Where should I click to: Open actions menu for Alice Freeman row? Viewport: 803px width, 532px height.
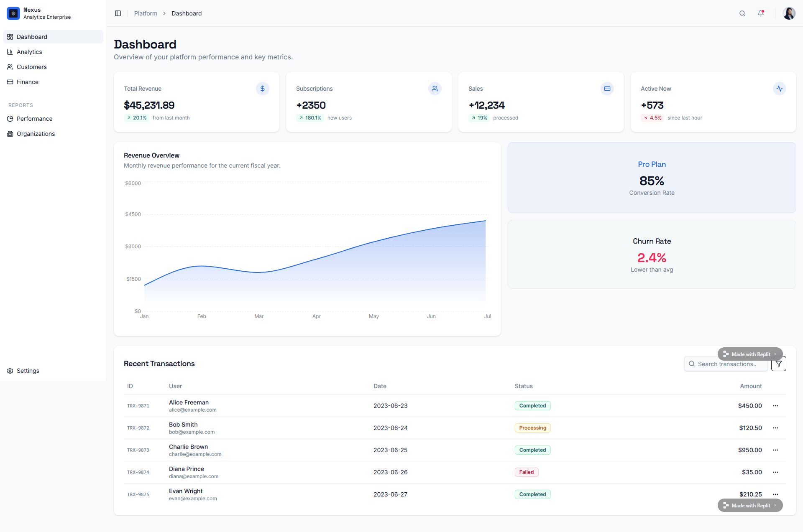[x=775, y=406]
